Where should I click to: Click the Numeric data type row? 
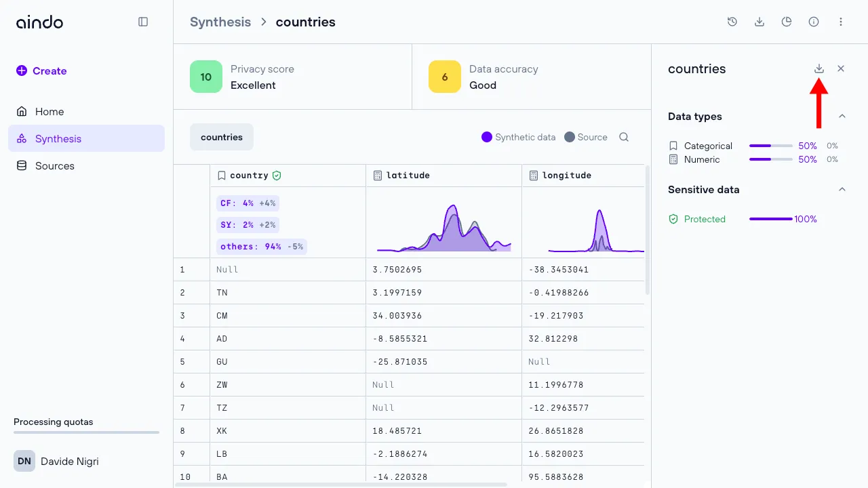click(753, 159)
